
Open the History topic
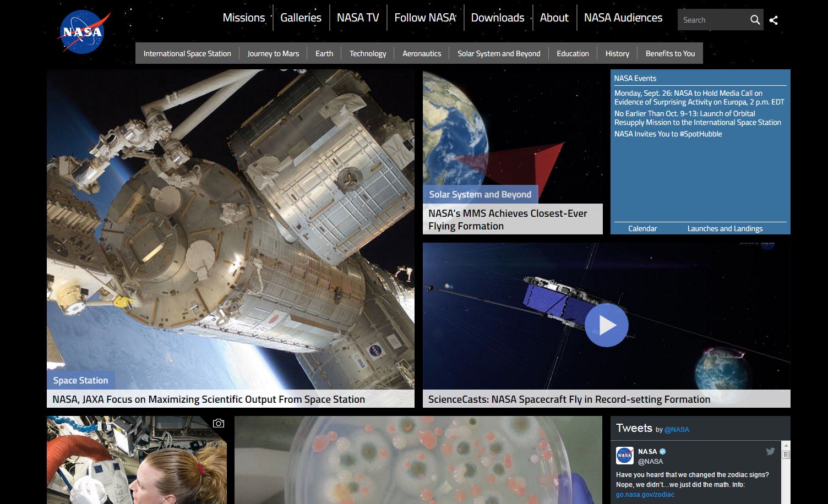617,53
